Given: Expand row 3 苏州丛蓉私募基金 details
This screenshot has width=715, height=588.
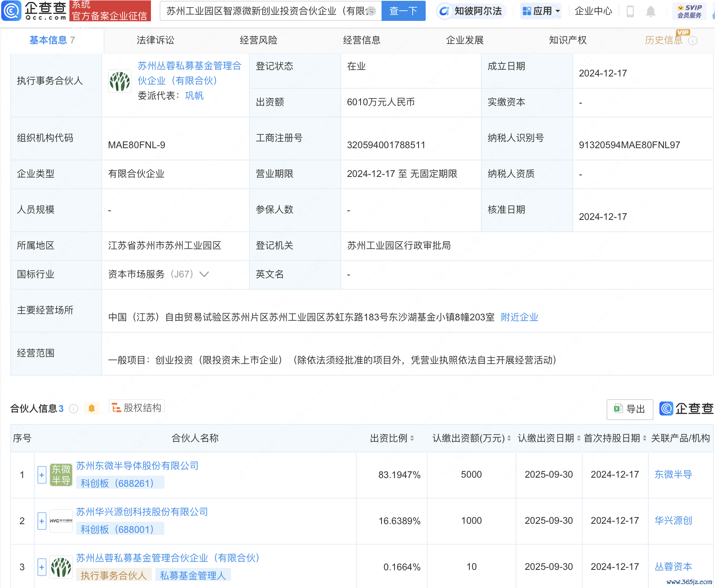Looking at the screenshot, I should coord(42,567).
